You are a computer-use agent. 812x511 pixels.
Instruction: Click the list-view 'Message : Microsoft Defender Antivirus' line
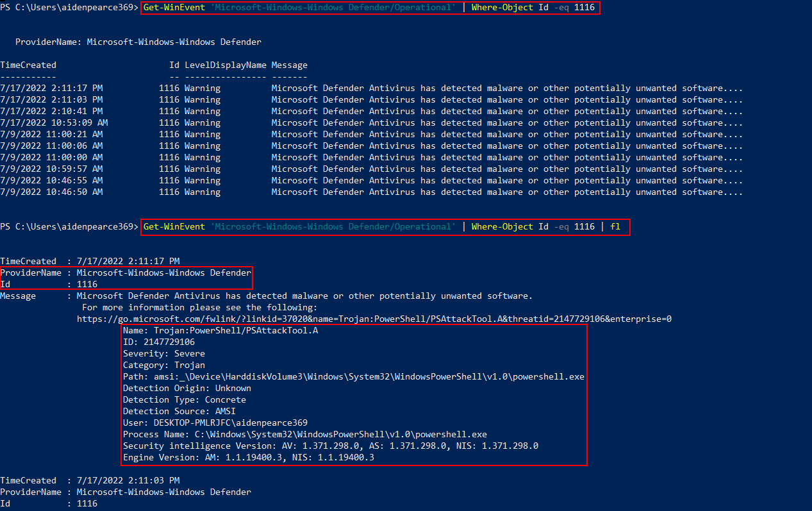[x=267, y=296]
